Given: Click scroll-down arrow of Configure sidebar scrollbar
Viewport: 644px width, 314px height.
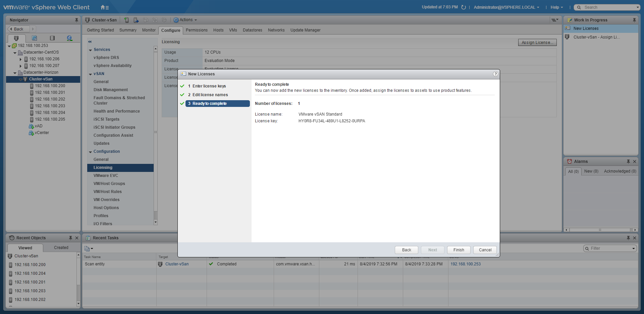Looking at the screenshot, I should 155,222.
